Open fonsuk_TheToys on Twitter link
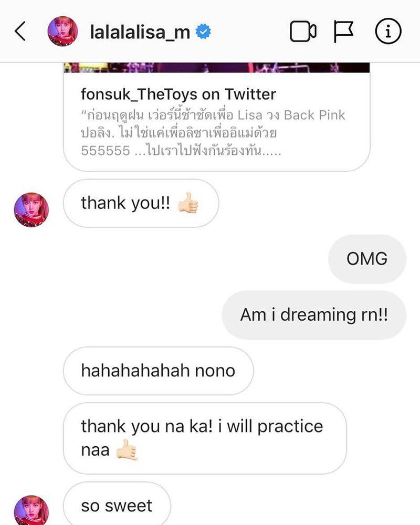Screen dimensions: 420x525 (x=178, y=94)
